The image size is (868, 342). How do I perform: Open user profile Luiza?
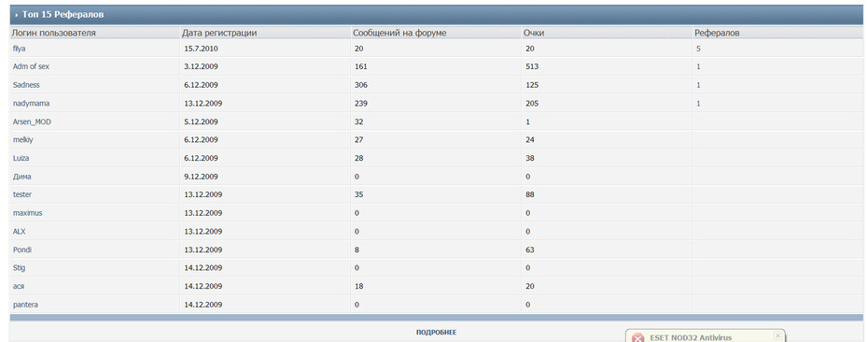(21, 158)
